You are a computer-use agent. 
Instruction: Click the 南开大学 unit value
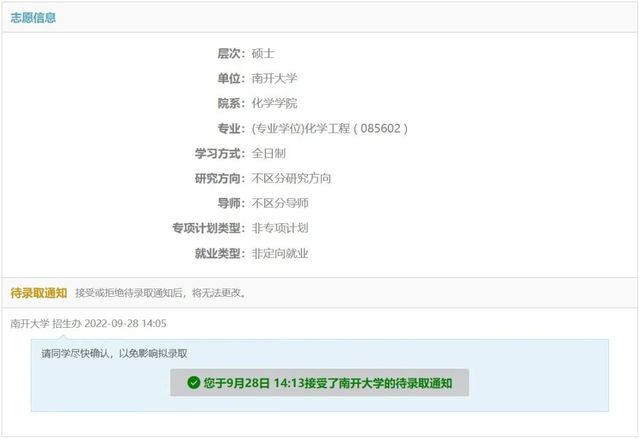tap(274, 78)
